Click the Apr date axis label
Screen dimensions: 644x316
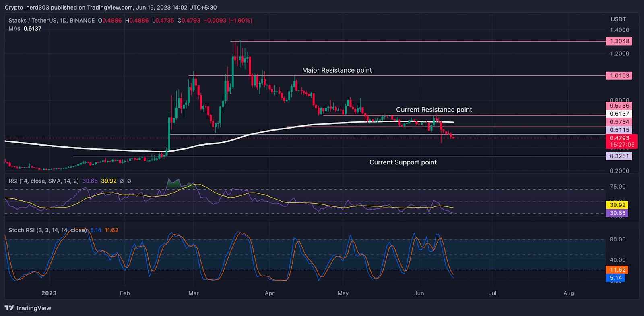(x=269, y=293)
